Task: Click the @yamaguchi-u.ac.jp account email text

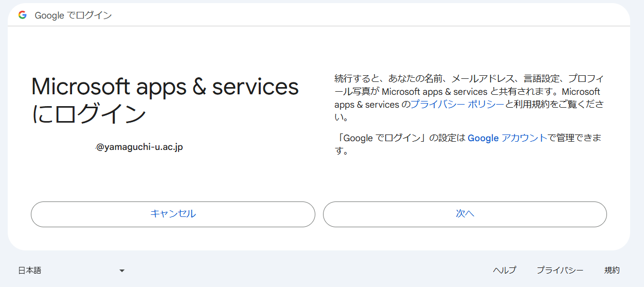Action: [139, 147]
